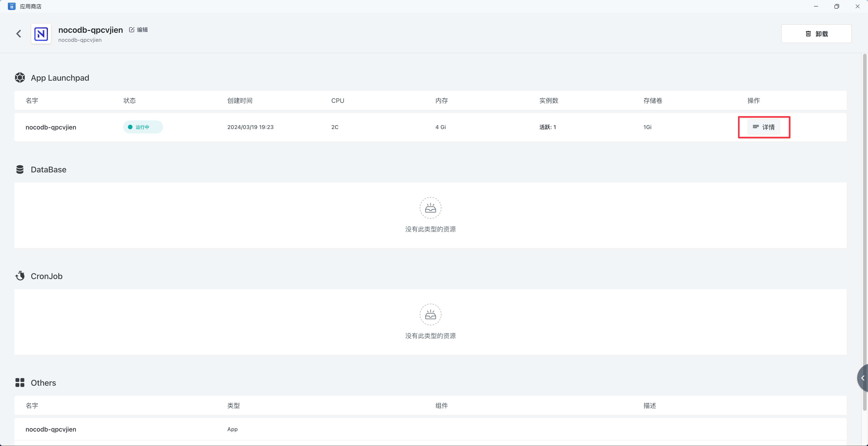The width and height of the screenshot is (868, 446).
Task: Click the back arrow icon
Action: (19, 34)
